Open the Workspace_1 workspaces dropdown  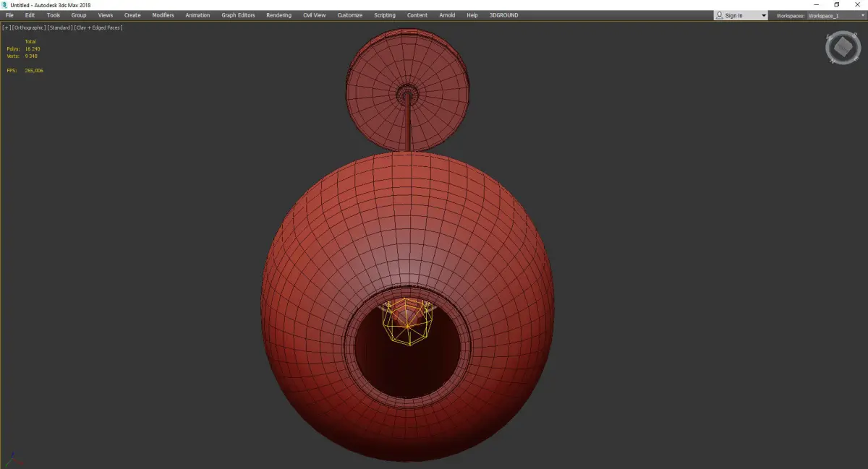point(836,15)
